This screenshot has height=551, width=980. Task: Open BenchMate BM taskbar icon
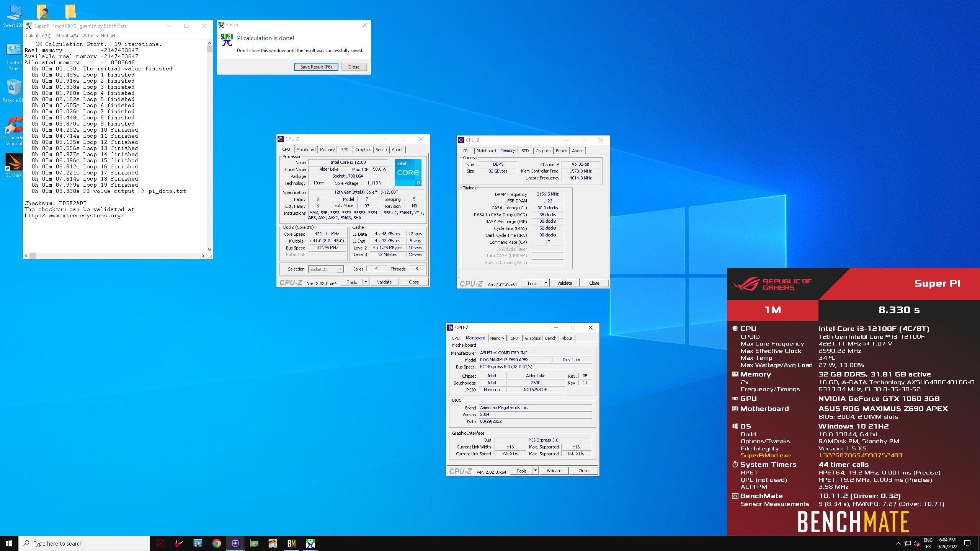tap(292, 543)
